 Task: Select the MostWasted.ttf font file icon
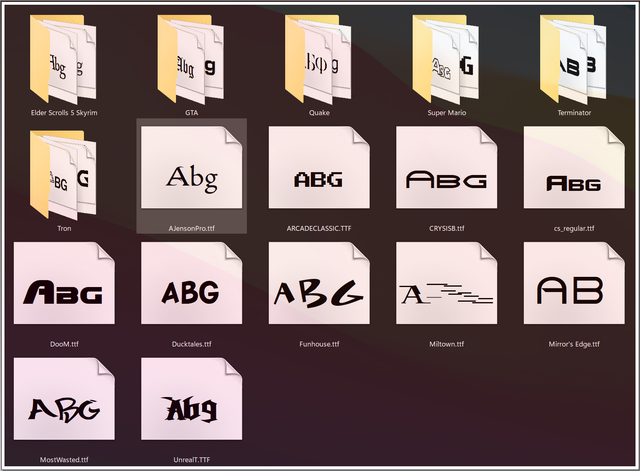click(64, 399)
